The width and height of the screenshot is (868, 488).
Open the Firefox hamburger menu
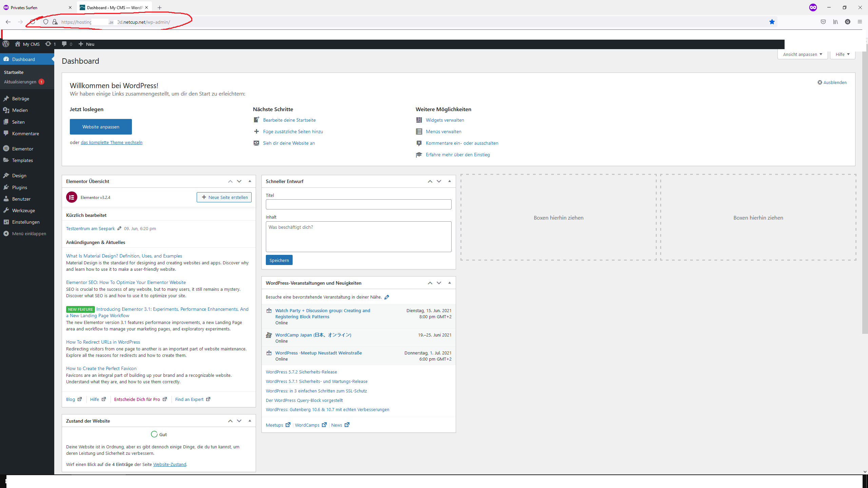tap(860, 22)
